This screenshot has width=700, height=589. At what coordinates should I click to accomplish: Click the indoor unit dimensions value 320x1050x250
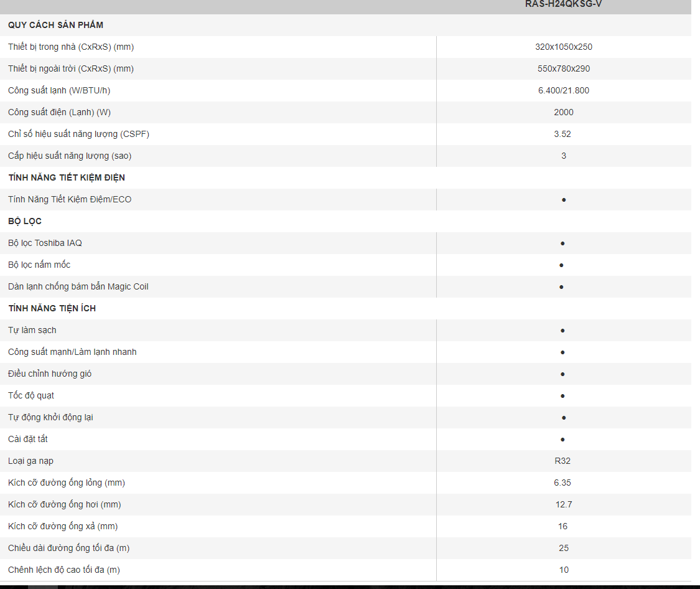point(563,47)
